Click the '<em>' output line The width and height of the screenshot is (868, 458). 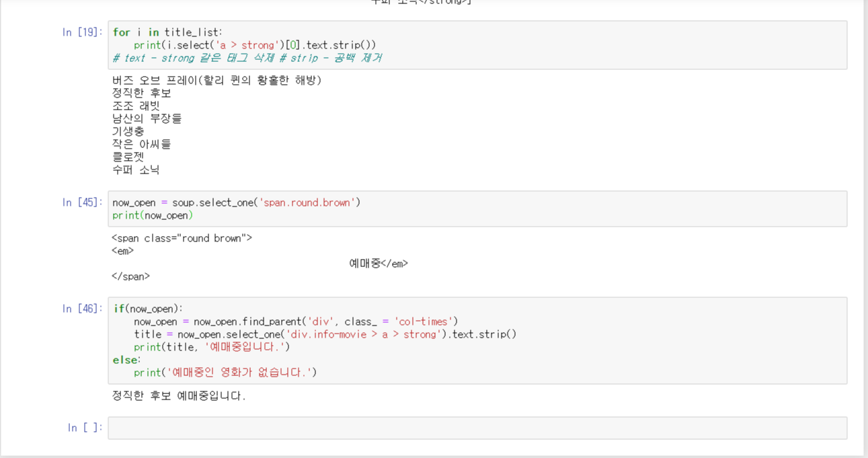(x=123, y=251)
